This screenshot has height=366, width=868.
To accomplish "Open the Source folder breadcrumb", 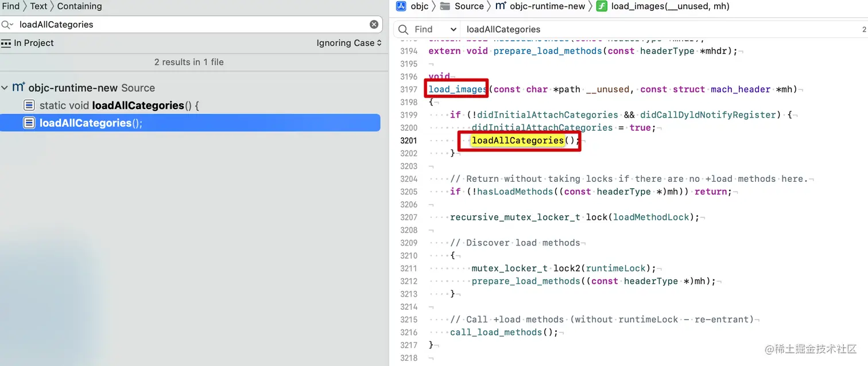I will click(x=469, y=6).
